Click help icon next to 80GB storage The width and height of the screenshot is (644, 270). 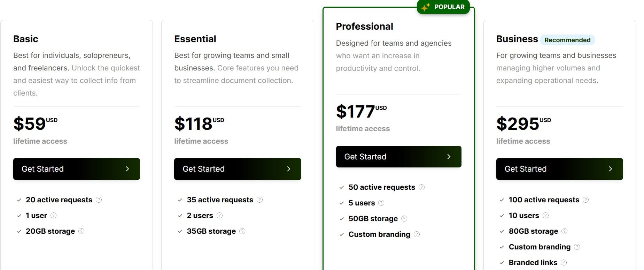click(x=565, y=231)
